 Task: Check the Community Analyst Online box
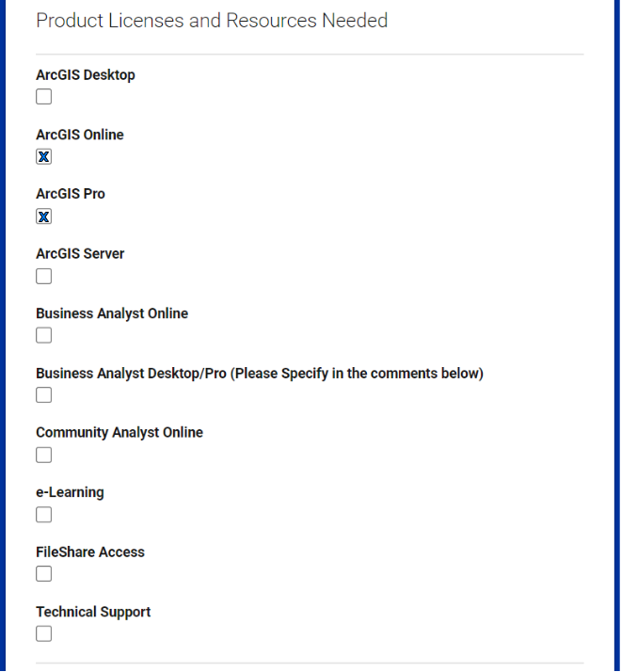[x=43, y=455]
